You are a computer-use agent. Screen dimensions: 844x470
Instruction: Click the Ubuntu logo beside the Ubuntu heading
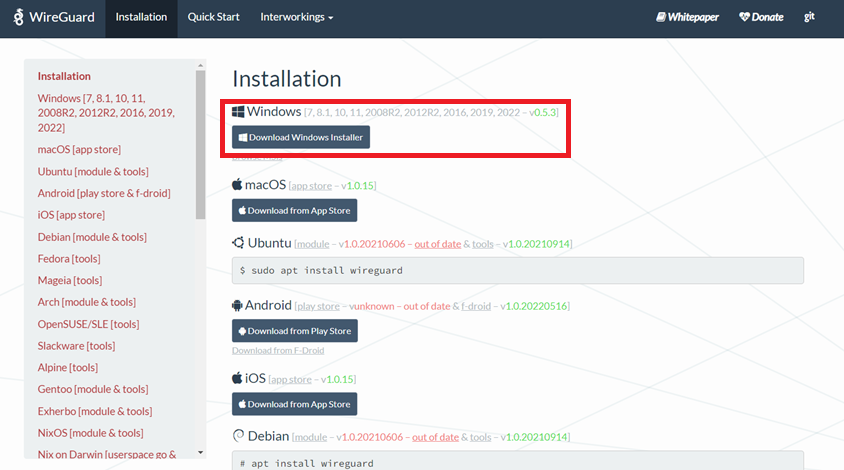click(x=238, y=243)
